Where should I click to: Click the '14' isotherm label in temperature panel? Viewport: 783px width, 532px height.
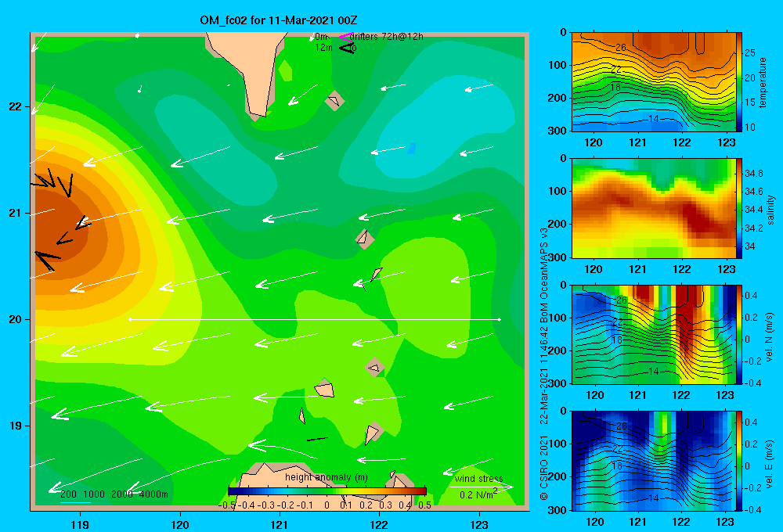[x=653, y=119]
